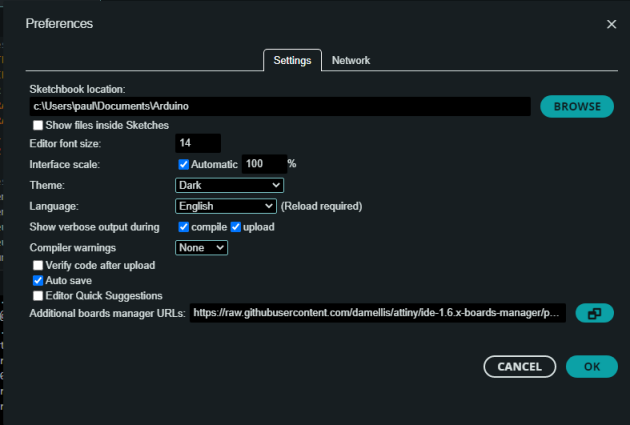Click the Editor font size field
Screen dimensions: 630x425
[197, 144]
